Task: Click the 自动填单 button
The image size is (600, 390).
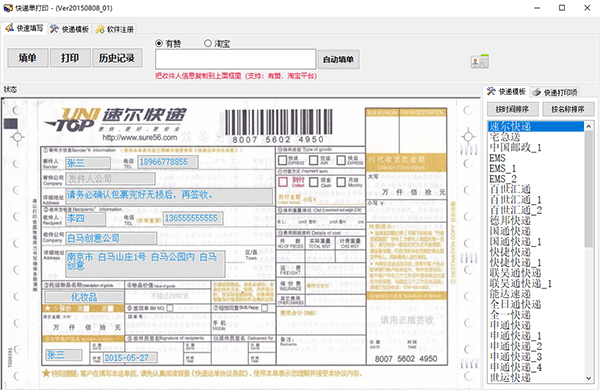Action: [x=338, y=59]
